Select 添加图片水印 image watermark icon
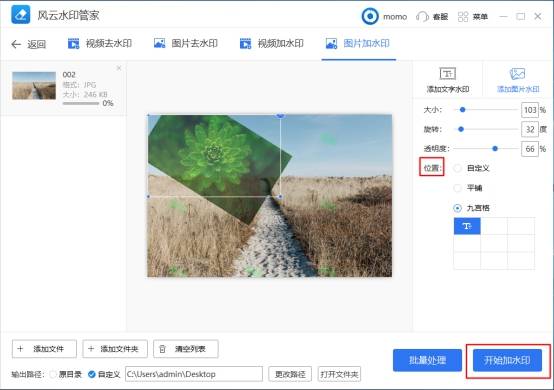The image size is (554, 390). click(x=517, y=73)
